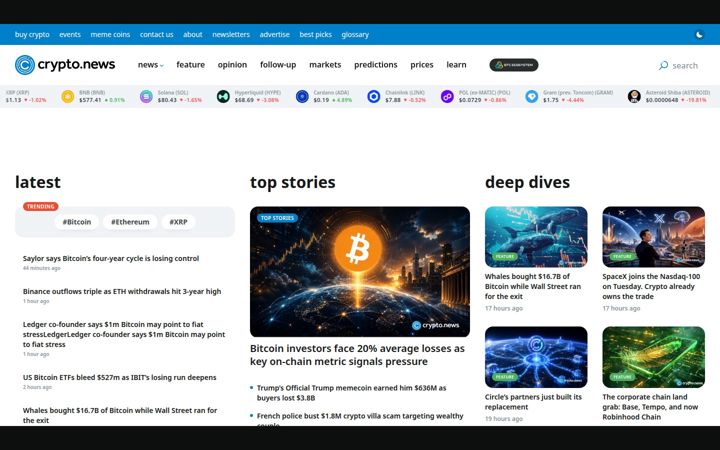Open French police crypto villa scam story
This screenshot has width=720, height=450.
pyautogui.click(x=360, y=419)
